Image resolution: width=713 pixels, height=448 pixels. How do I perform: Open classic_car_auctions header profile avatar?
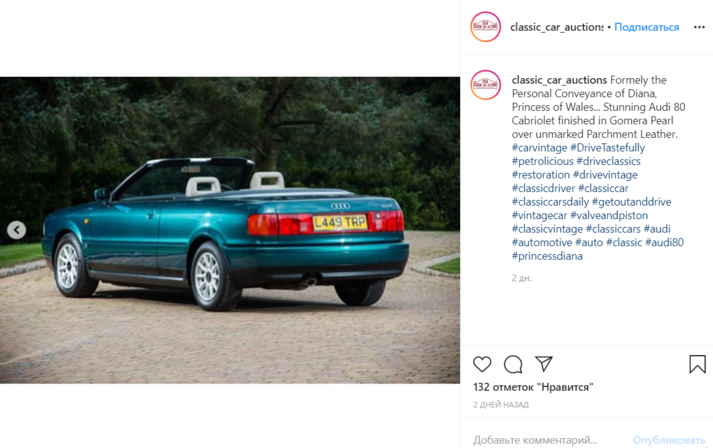pyautogui.click(x=486, y=27)
